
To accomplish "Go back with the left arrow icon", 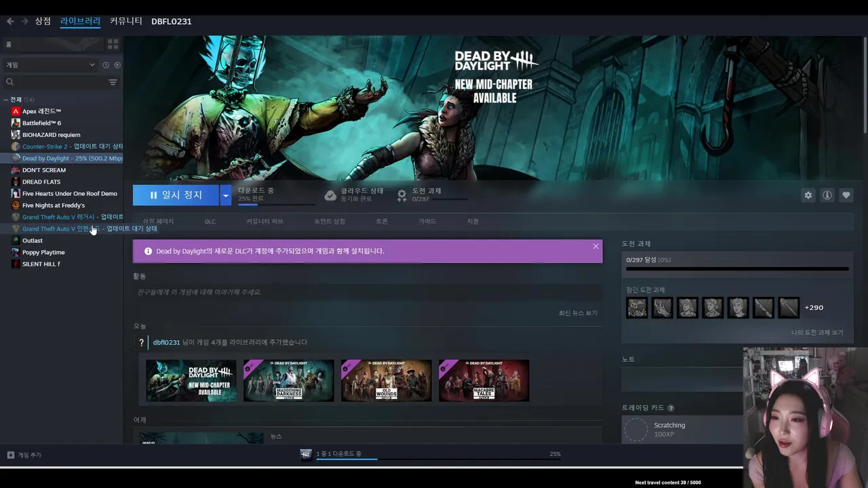I will (10, 21).
